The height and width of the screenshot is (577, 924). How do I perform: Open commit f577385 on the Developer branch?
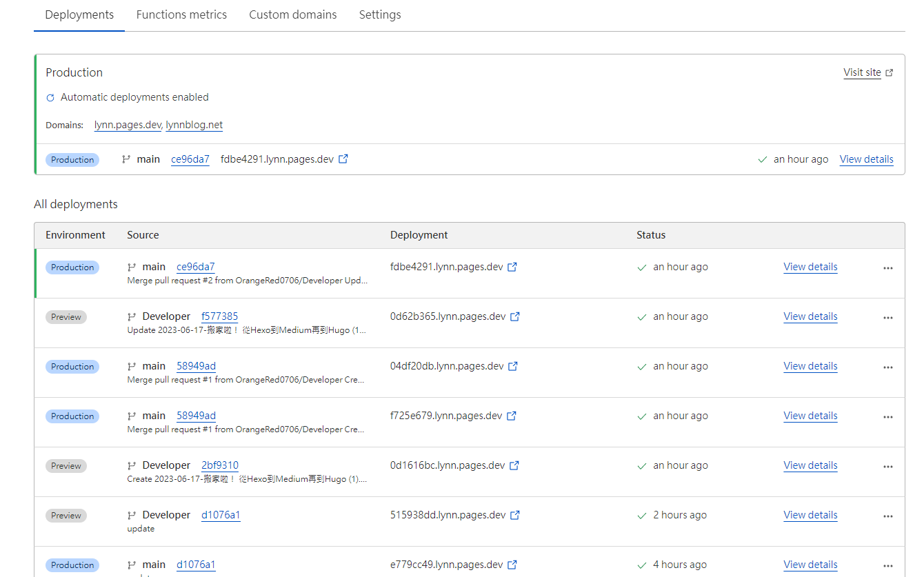click(x=219, y=316)
